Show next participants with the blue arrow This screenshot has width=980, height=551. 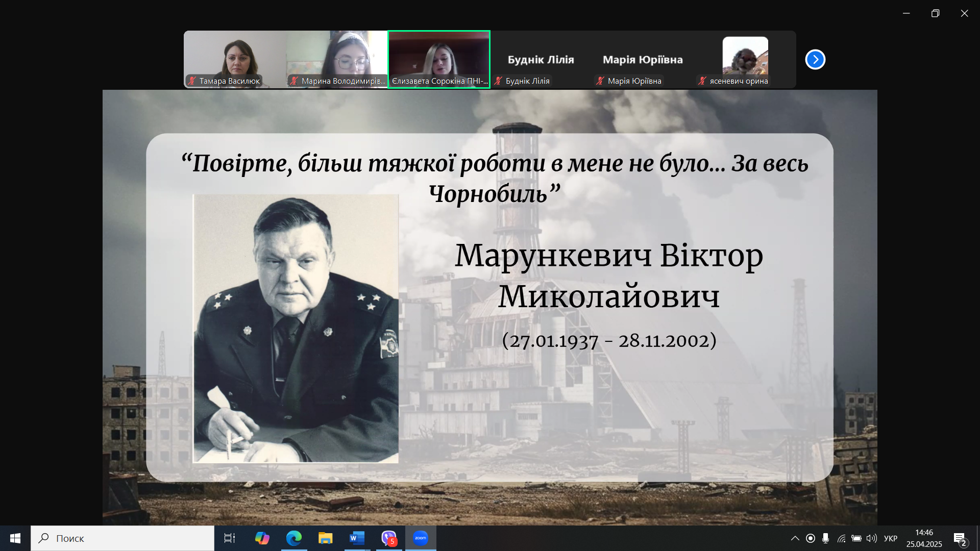[815, 60]
